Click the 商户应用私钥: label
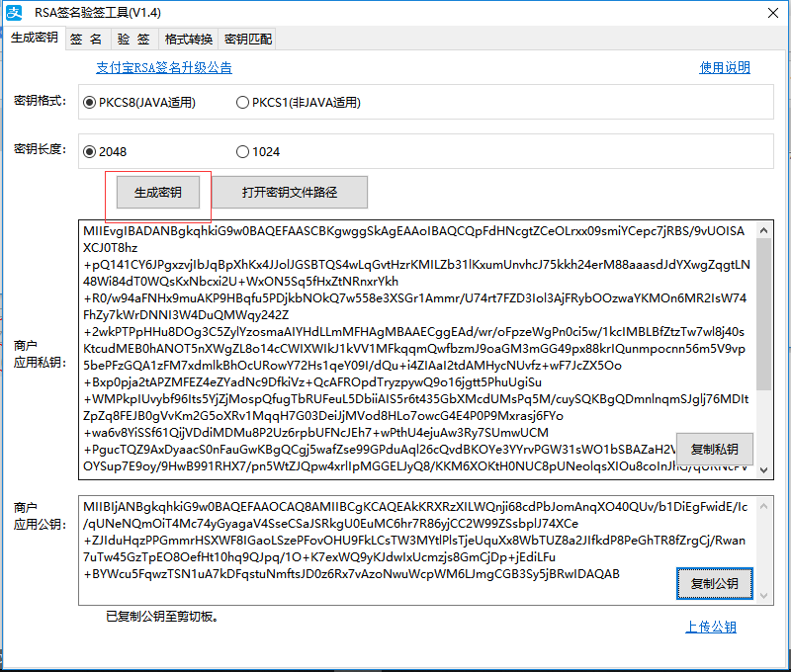Screen dimensions: 791x672 click(40, 354)
